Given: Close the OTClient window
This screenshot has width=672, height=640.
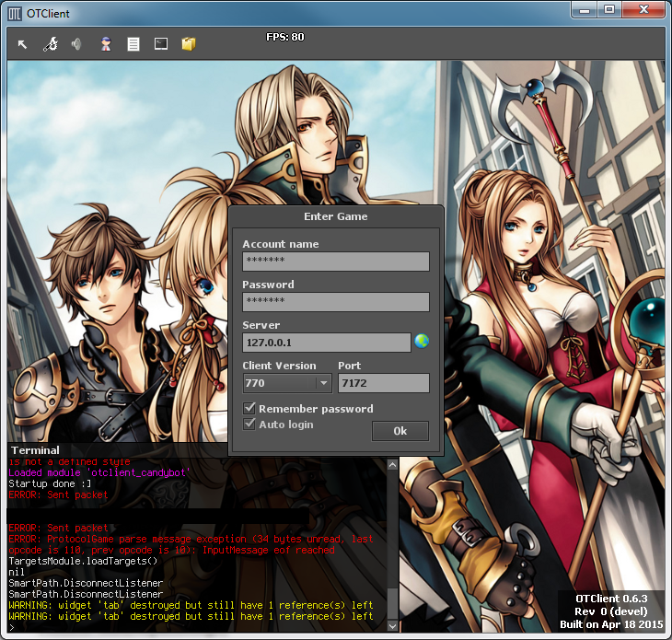Looking at the screenshot, I should (643, 9).
